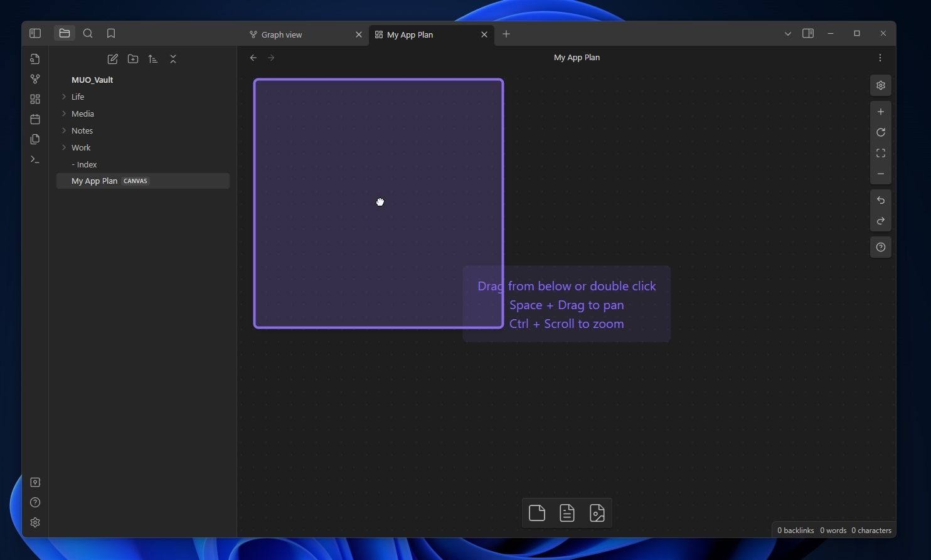Image resolution: width=931 pixels, height=560 pixels.
Task: Open the terminal icon in the ribbon
Action: coord(35,159)
